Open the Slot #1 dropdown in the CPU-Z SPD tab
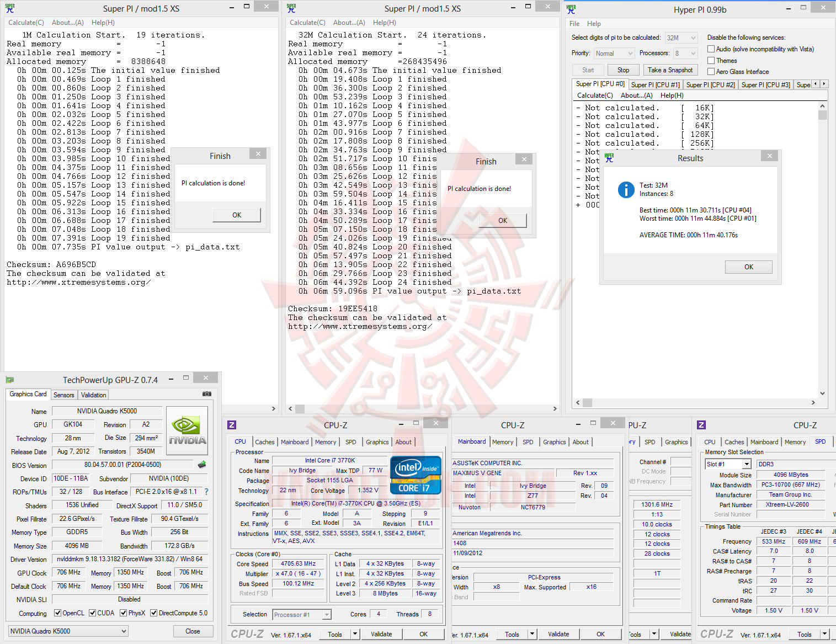 pos(728,464)
